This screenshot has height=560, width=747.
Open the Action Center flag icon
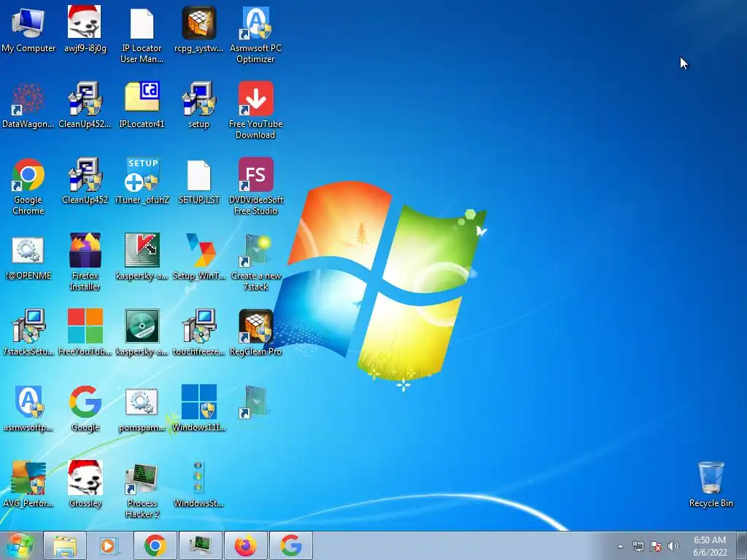(x=656, y=546)
